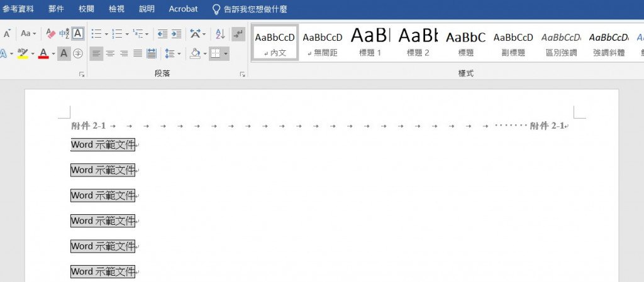Click the first Word 示範文件 line
This screenshot has width=644, height=282.
coord(103,144)
